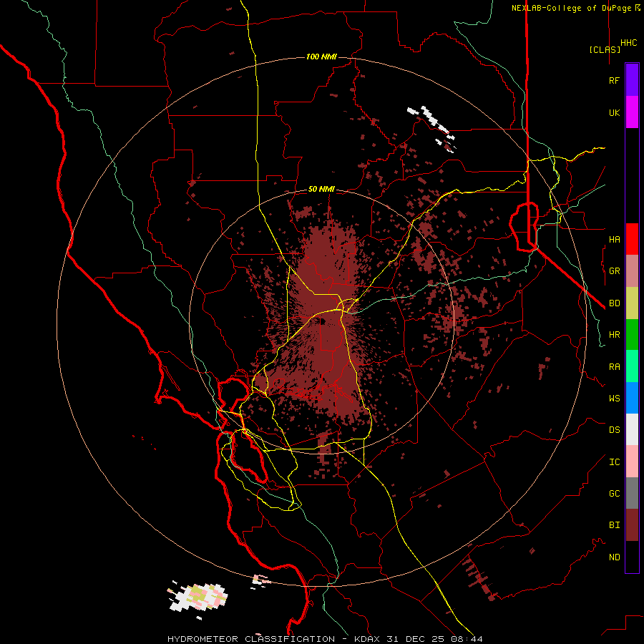Screen dimensions: 644x644
Task: Click the HR green legend swatch
Action: pos(632,335)
